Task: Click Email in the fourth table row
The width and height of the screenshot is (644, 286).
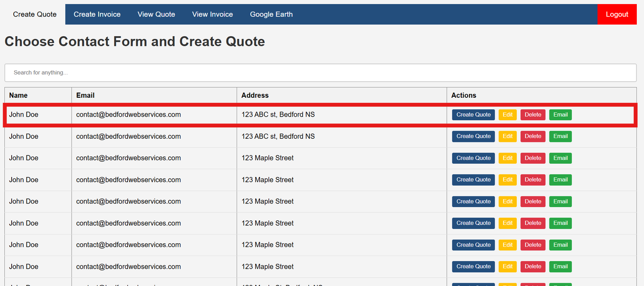Action: [560, 180]
